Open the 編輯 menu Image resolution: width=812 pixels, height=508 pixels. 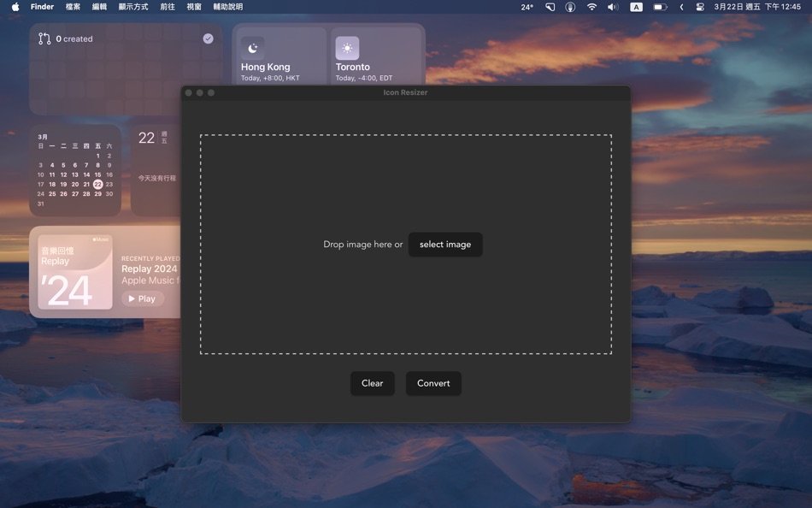coord(99,7)
